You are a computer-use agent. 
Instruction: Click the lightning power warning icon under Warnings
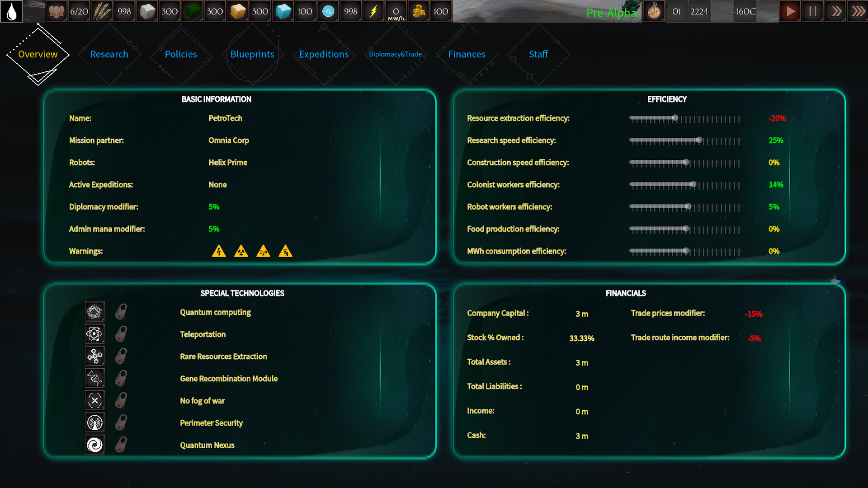click(x=219, y=251)
